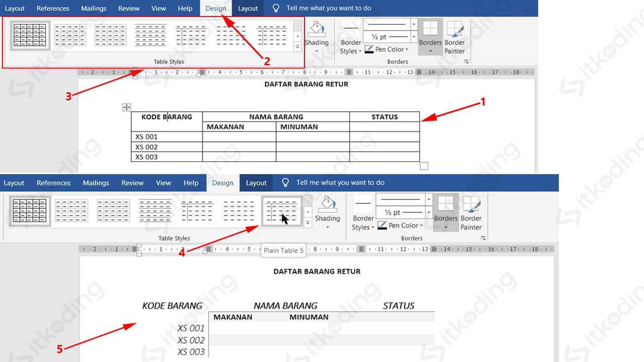Apply Plain Table 3 style in lower gallery

coord(197,211)
